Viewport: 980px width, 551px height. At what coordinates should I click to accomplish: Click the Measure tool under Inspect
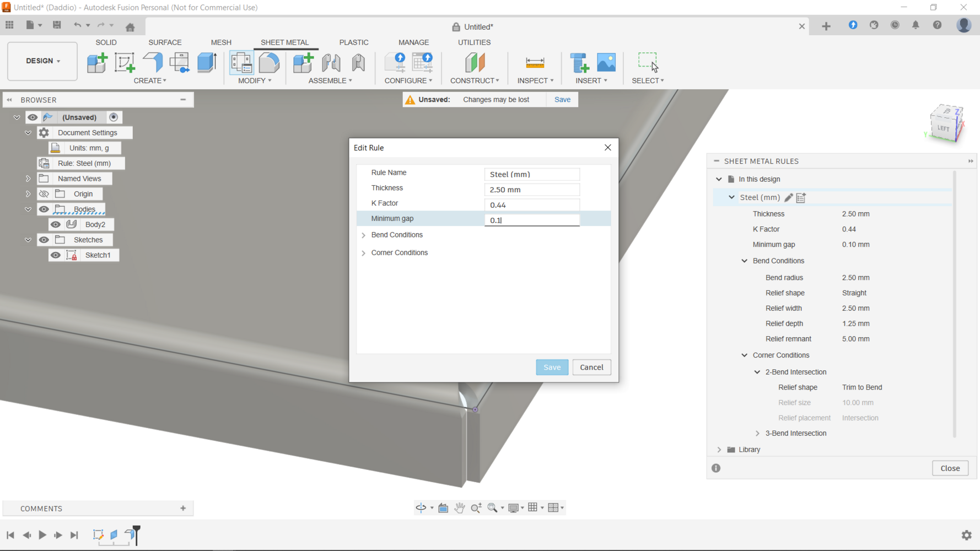point(535,62)
